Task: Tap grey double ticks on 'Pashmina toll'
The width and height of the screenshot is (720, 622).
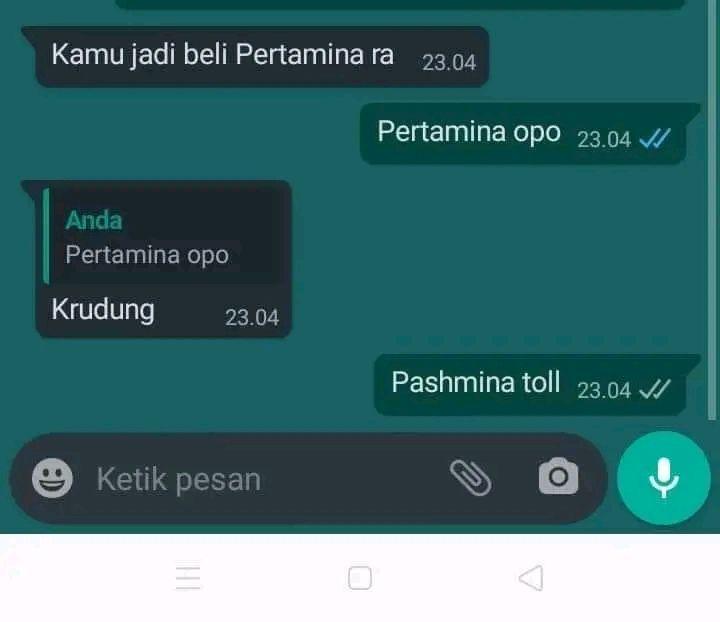Action: tap(655, 390)
